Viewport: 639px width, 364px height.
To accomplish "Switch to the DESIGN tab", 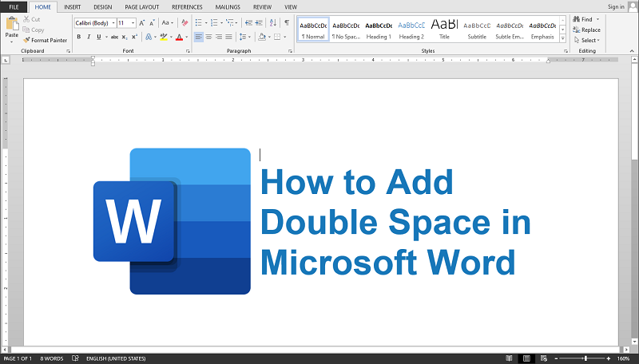I will [x=103, y=7].
